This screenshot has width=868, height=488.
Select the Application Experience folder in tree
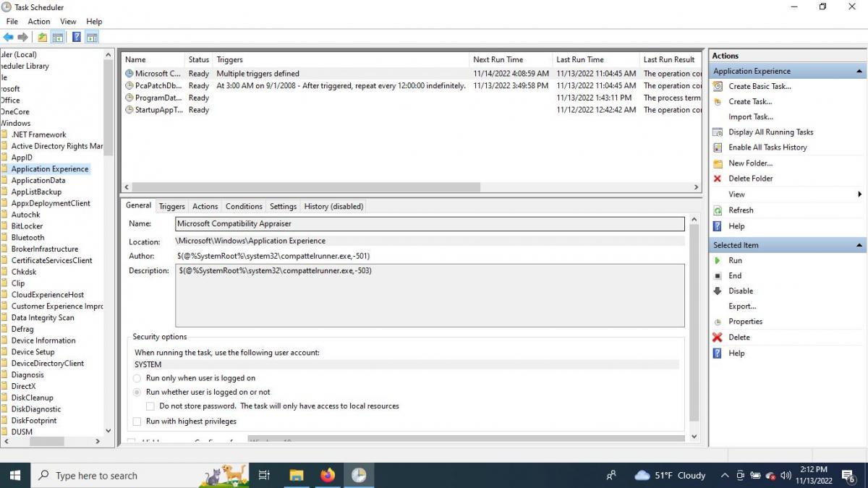50,169
